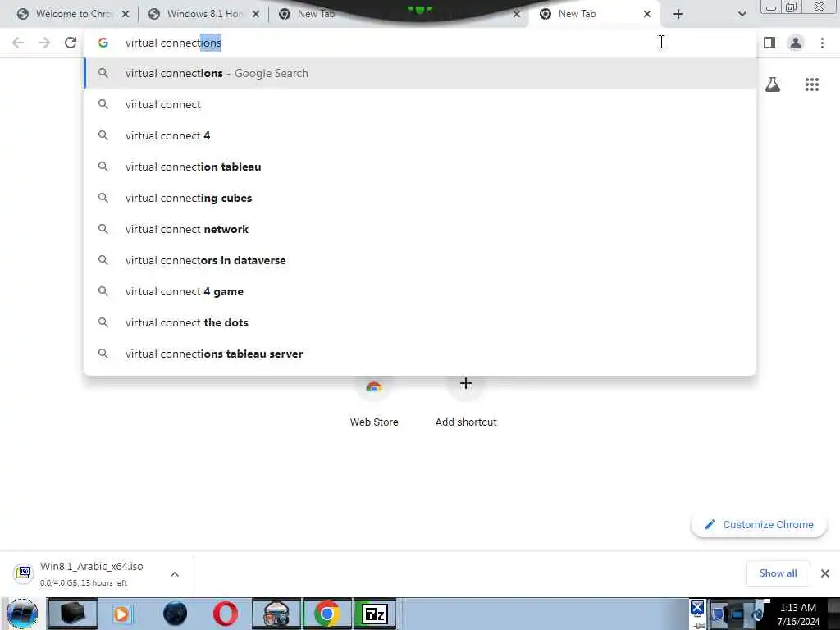Image resolution: width=840 pixels, height=630 pixels.
Task: Open the black box taskbar app
Action: 72,614
